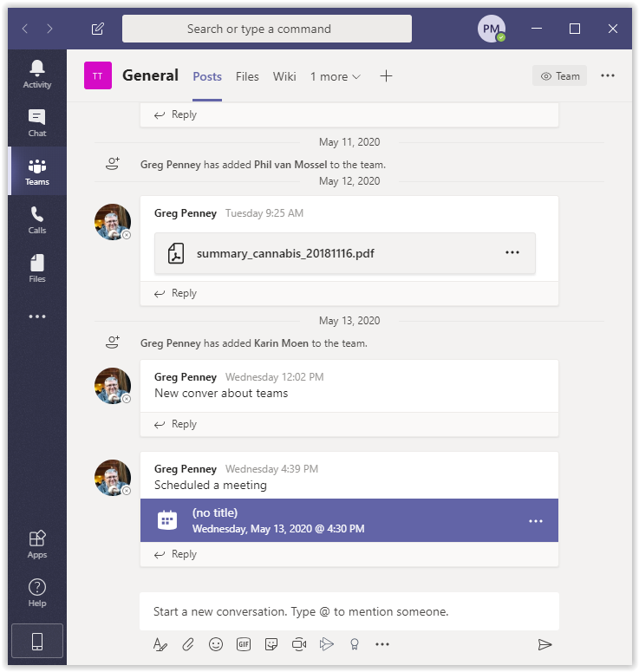The height and width of the screenshot is (672, 639).
Task: Open more messaging extensions ellipsis
Action: (x=382, y=644)
